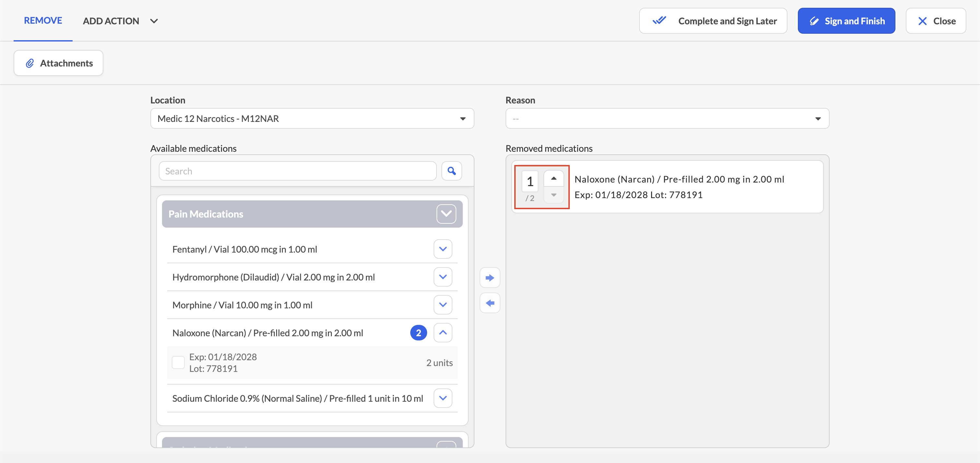Click Sign and Finish button
The image size is (980, 463).
click(846, 21)
